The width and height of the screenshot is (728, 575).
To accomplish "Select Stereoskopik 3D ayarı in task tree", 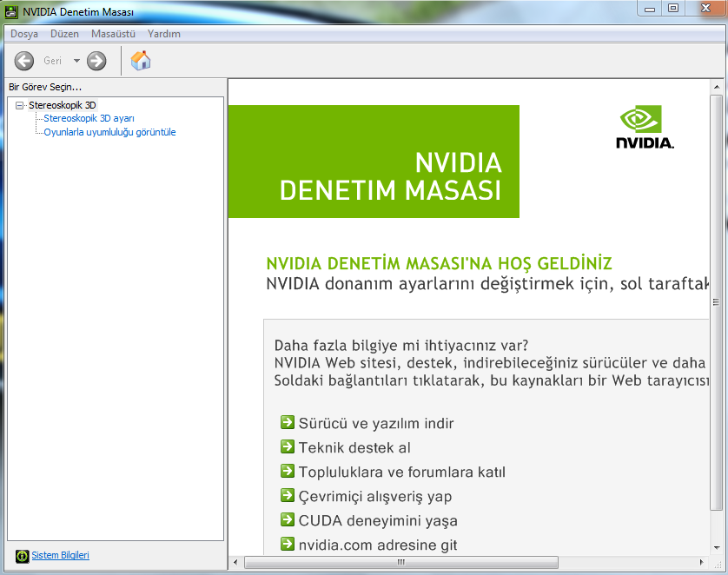I will click(x=89, y=118).
